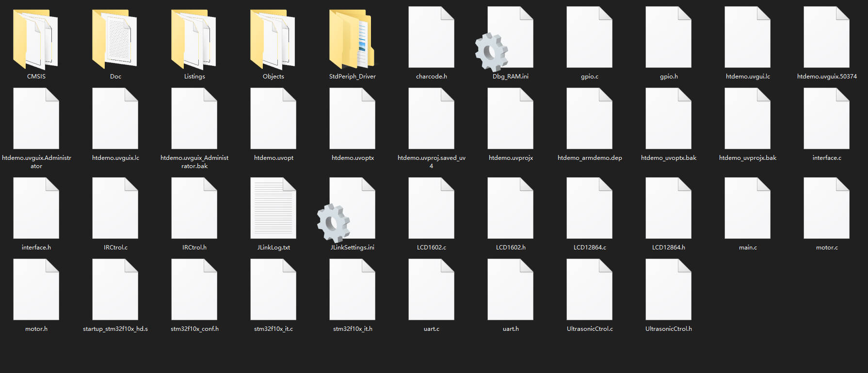The image size is (868, 373).
Task: Select htdemo.uvgui.lc file icon
Action: (x=747, y=37)
